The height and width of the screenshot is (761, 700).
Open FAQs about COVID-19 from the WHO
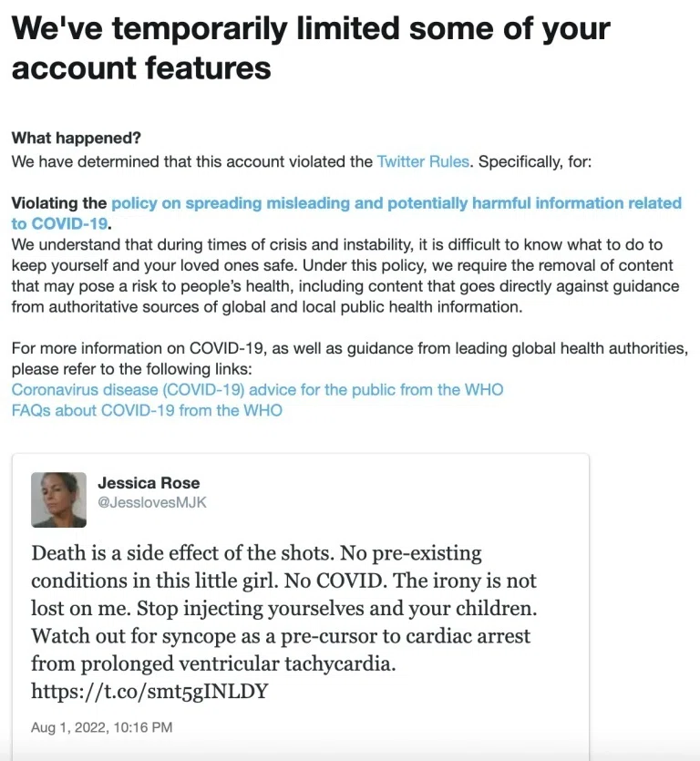coord(147,411)
